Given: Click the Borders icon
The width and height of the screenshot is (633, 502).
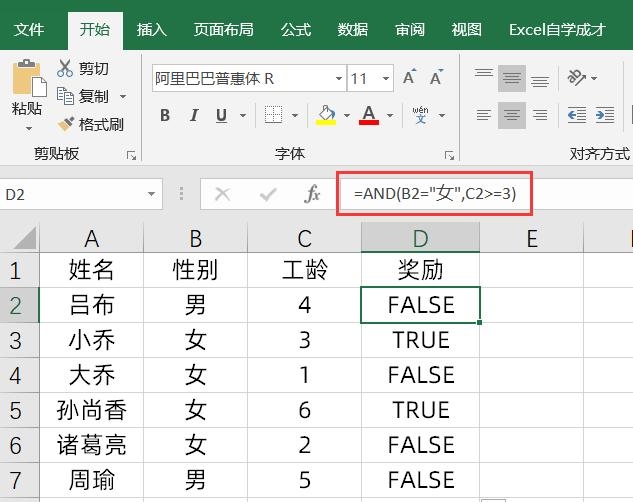Looking at the screenshot, I should 273,115.
